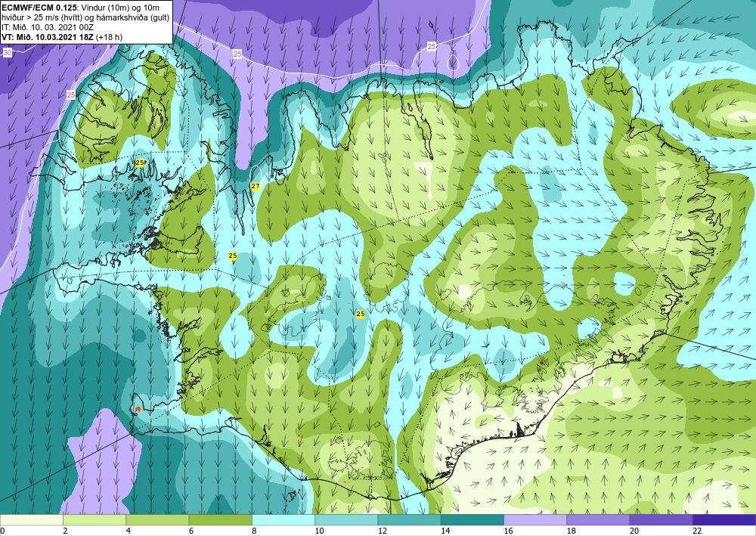Click the white 30 gust contour label

pos(8,53)
